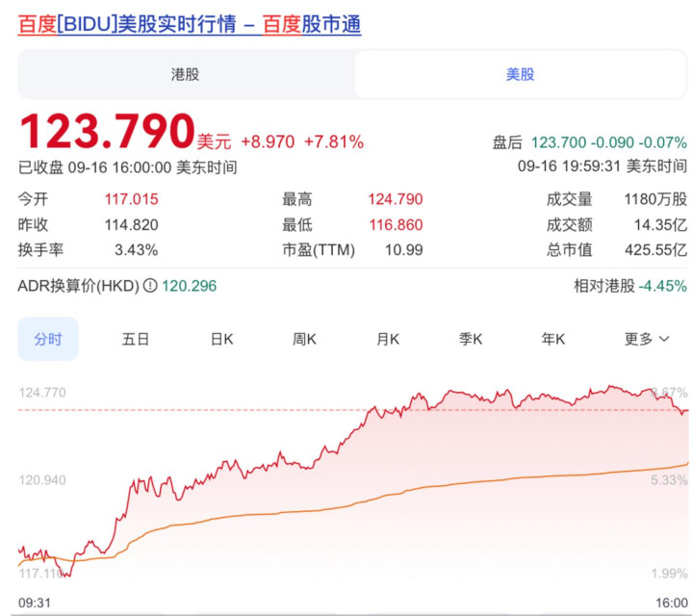Click the 成交量 value 1180万股

(x=655, y=199)
